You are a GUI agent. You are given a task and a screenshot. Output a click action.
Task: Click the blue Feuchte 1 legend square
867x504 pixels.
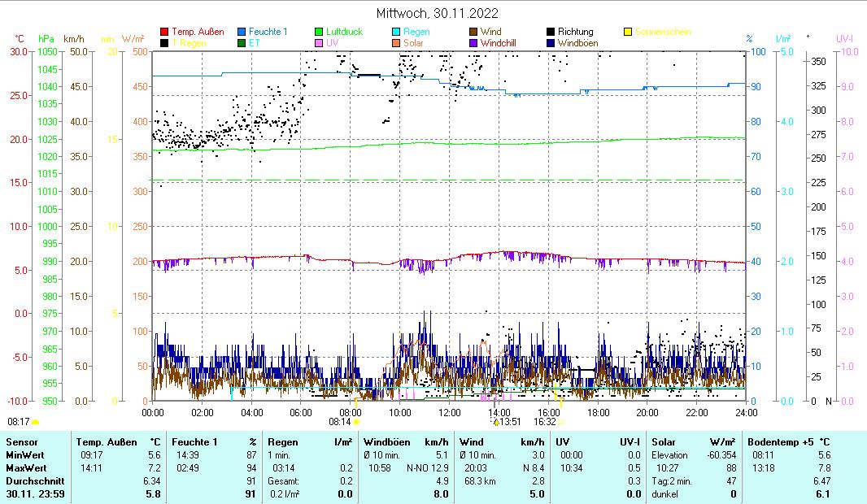click(x=242, y=33)
